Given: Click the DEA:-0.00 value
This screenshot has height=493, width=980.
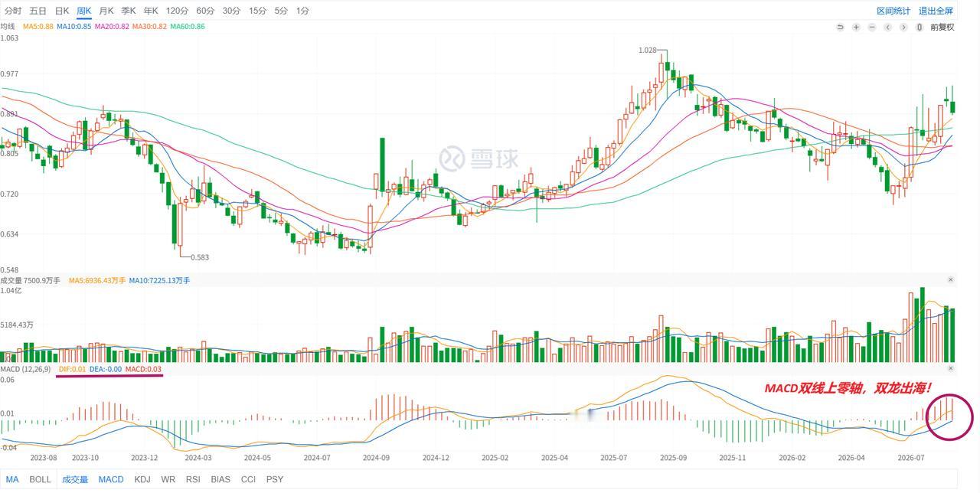Looking at the screenshot, I should pyautogui.click(x=106, y=370).
